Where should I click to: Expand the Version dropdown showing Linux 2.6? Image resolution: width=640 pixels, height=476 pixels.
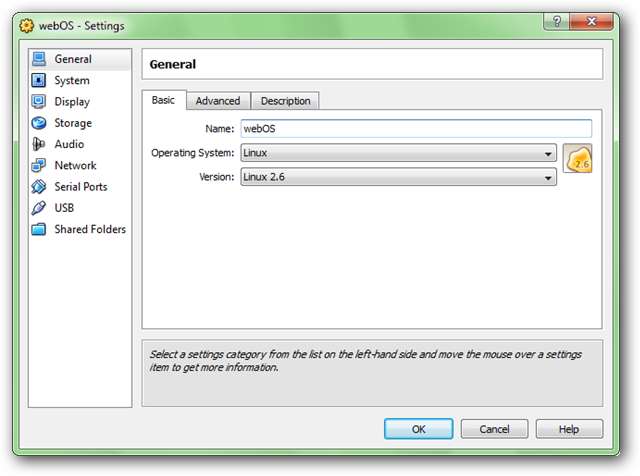(x=398, y=177)
